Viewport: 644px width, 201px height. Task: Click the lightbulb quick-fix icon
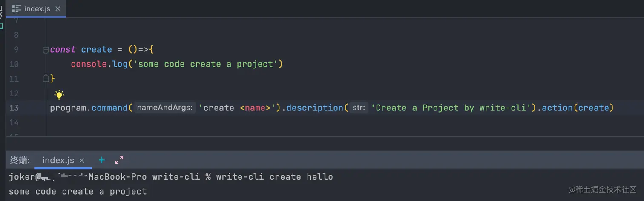[59, 95]
